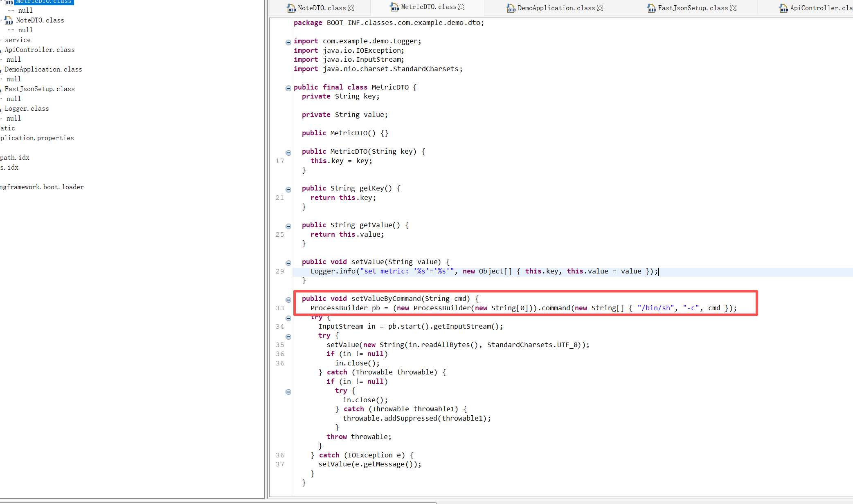The width and height of the screenshot is (853, 504).
Task: Select the springframework.boot.loader package node
Action: click(42, 187)
